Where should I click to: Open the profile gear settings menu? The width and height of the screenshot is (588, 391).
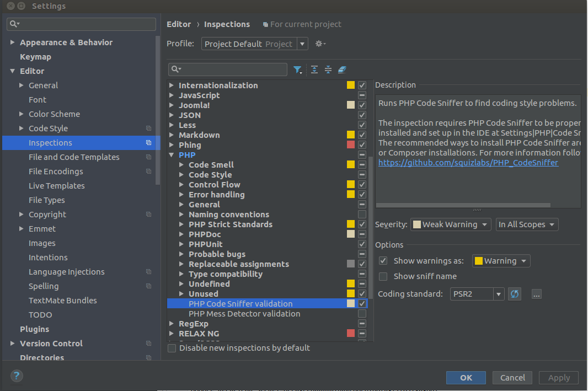click(x=320, y=44)
